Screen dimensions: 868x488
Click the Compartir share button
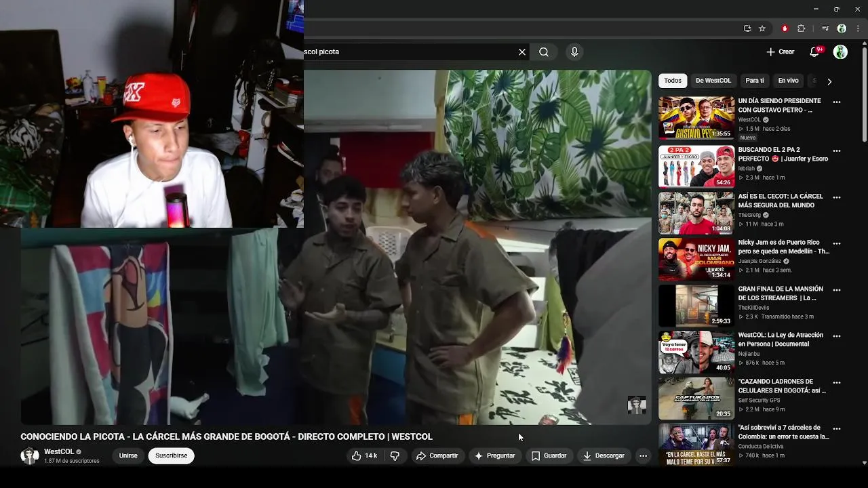tap(437, 455)
